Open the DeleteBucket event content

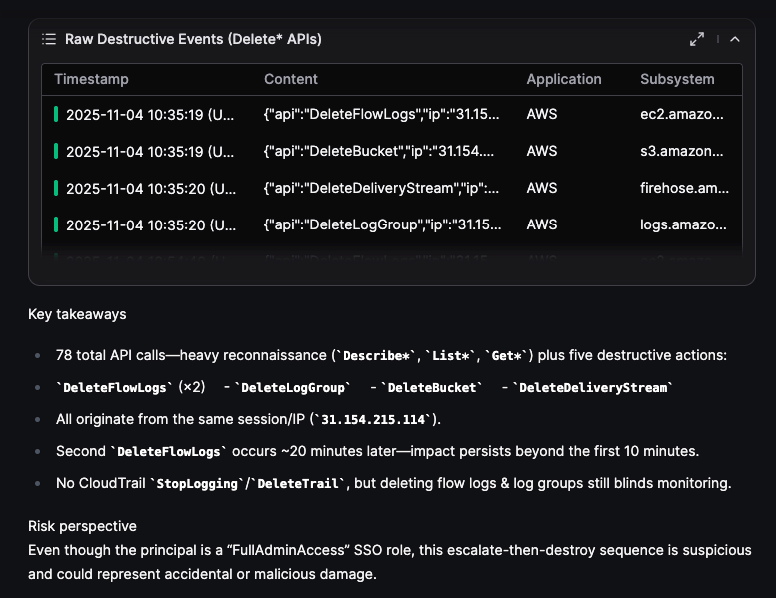pyautogui.click(x=380, y=151)
